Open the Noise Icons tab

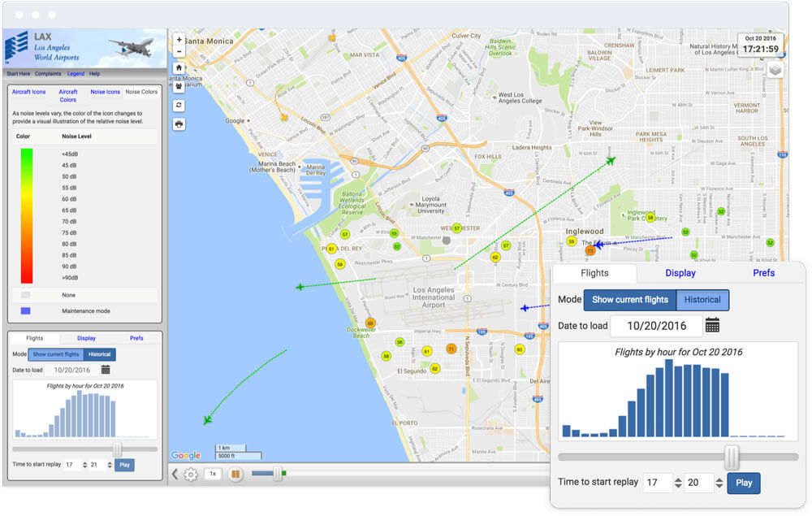tap(105, 92)
